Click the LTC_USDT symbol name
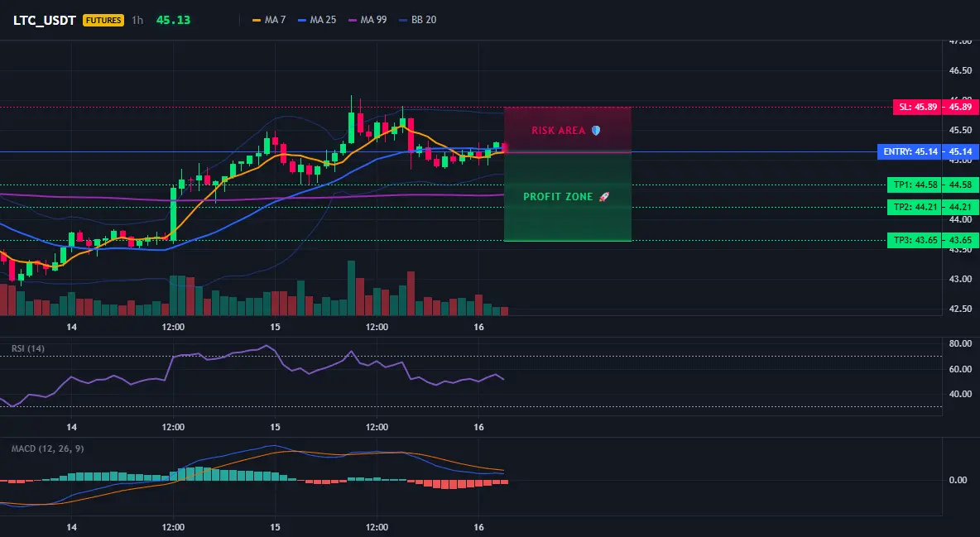The width and height of the screenshot is (980, 537). pos(45,20)
